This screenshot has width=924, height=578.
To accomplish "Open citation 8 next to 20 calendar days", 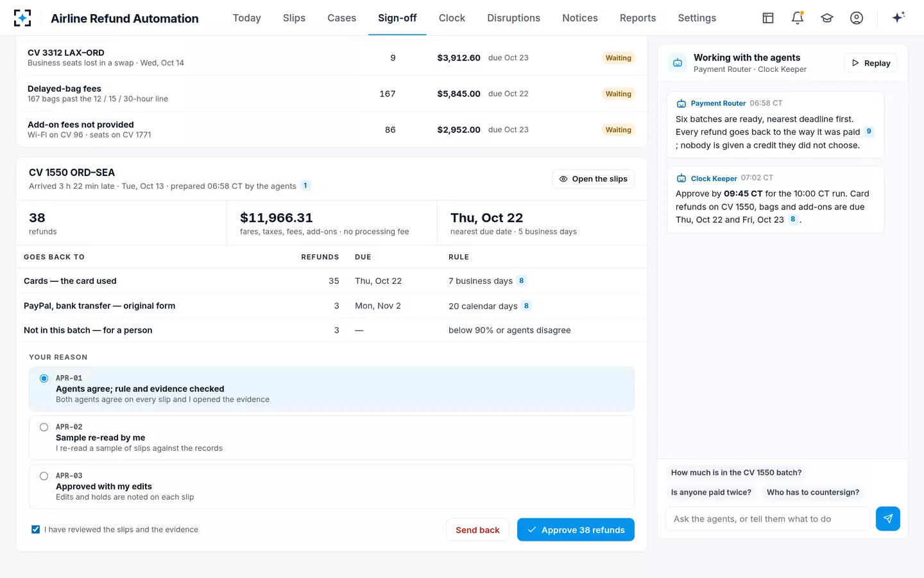I will click(526, 306).
